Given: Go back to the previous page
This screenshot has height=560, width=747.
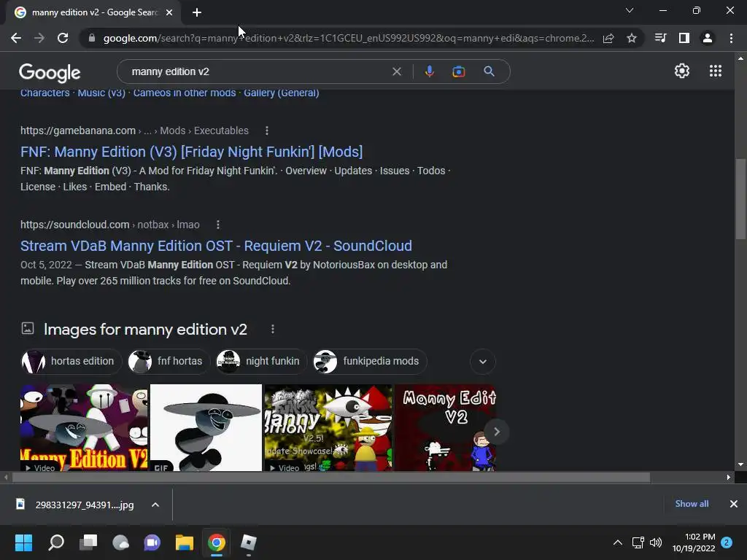Looking at the screenshot, I should [x=16, y=38].
